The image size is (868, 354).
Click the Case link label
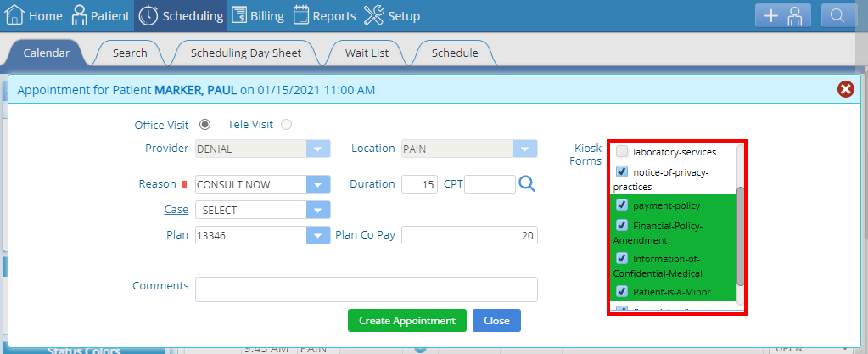tap(176, 210)
